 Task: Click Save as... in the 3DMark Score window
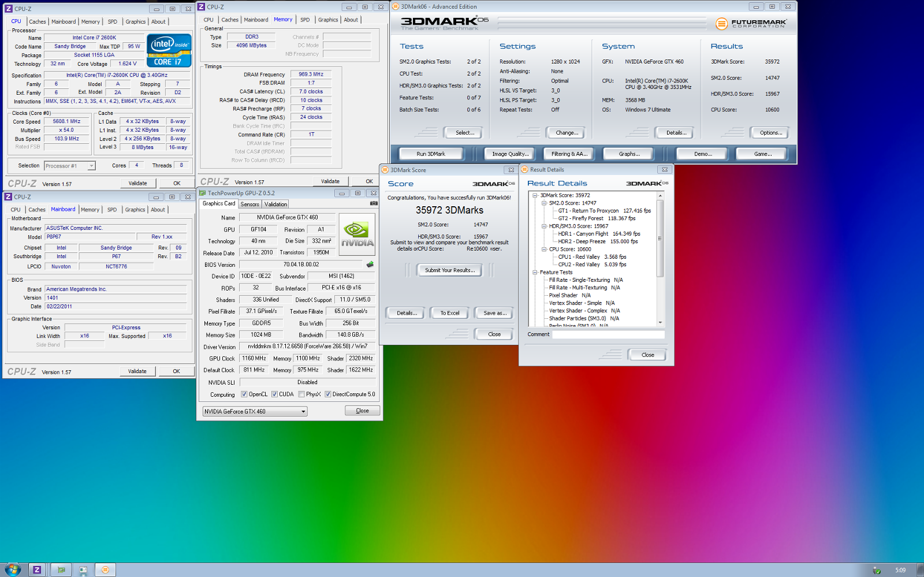(495, 313)
